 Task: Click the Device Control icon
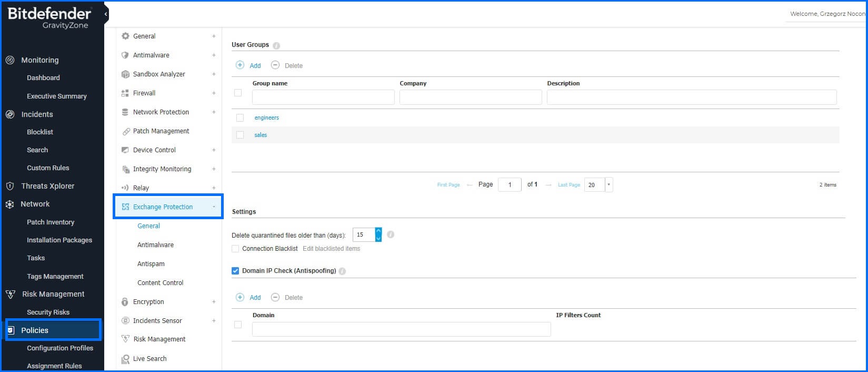(125, 150)
